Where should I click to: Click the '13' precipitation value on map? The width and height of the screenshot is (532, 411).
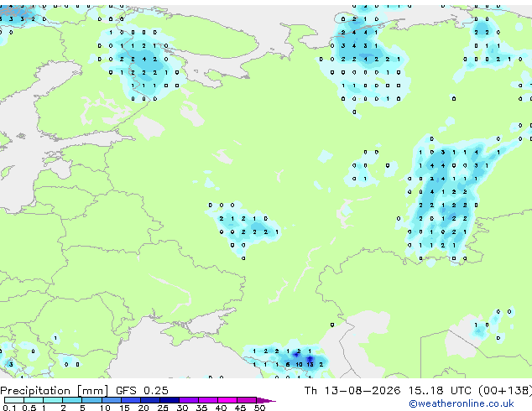[x=310, y=365]
